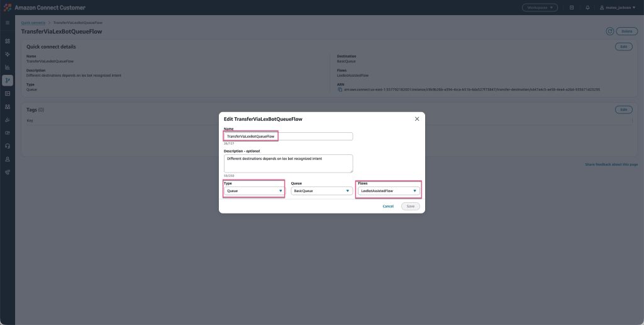Open the headset icon in sidebar
This screenshot has width=644, height=325.
pyautogui.click(x=8, y=146)
